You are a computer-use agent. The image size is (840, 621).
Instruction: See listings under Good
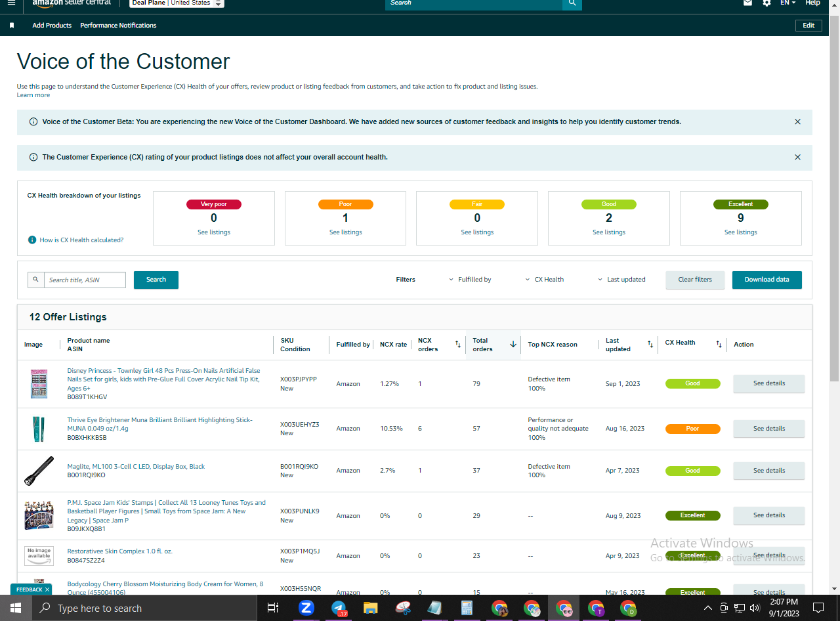pos(609,232)
